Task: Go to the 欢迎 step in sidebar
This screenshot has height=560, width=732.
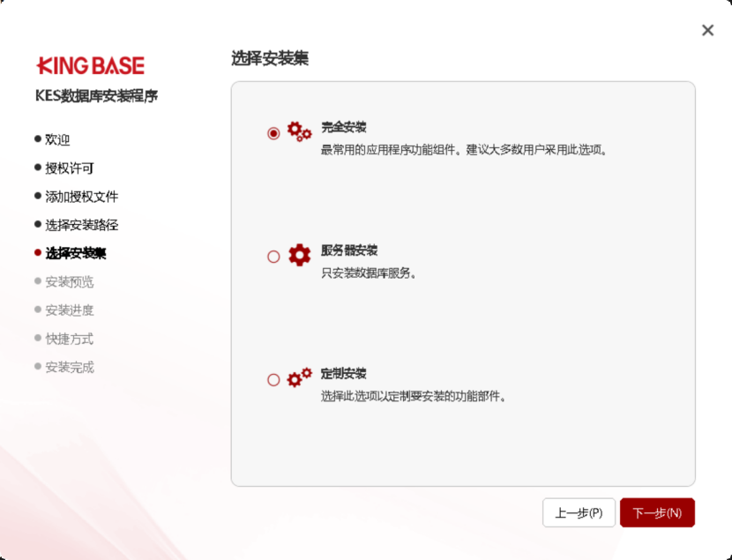Action: [57, 139]
